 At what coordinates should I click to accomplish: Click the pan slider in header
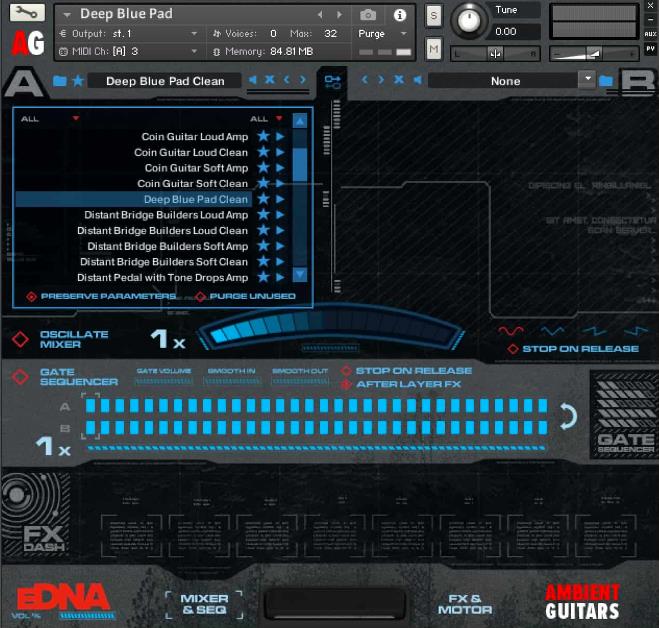tap(495, 54)
